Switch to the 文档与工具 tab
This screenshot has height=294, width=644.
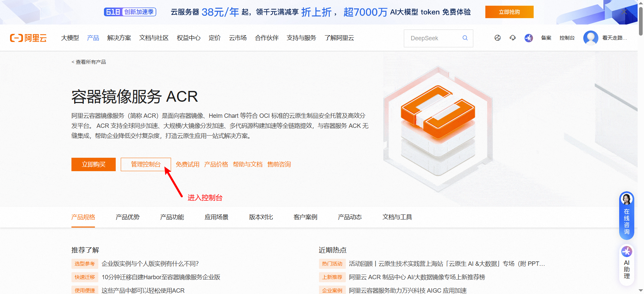click(x=397, y=217)
